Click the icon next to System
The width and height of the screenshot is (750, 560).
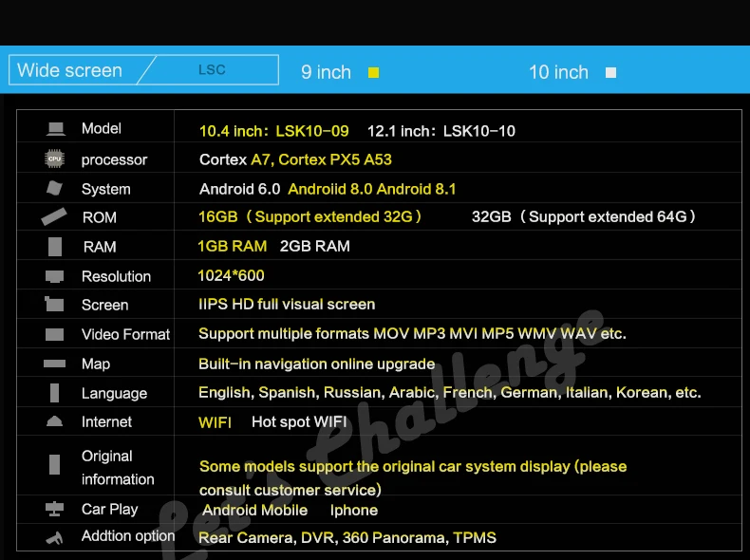(54, 188)
